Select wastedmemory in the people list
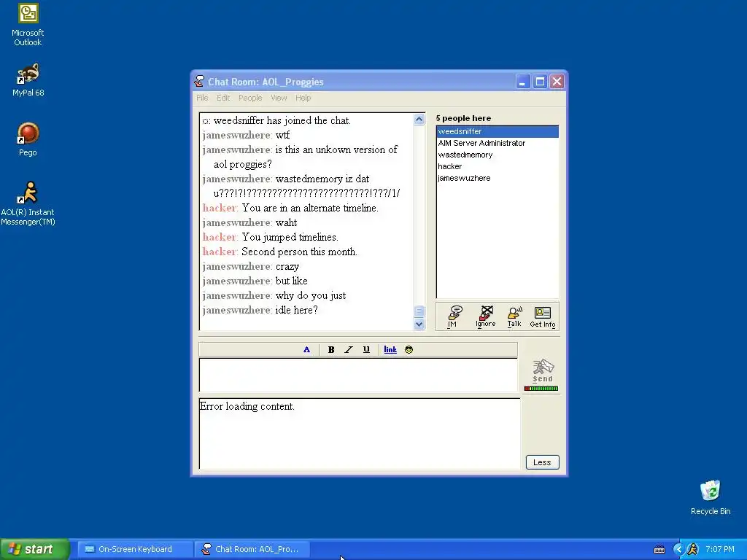The image size is (747, 560). point(498,155)
